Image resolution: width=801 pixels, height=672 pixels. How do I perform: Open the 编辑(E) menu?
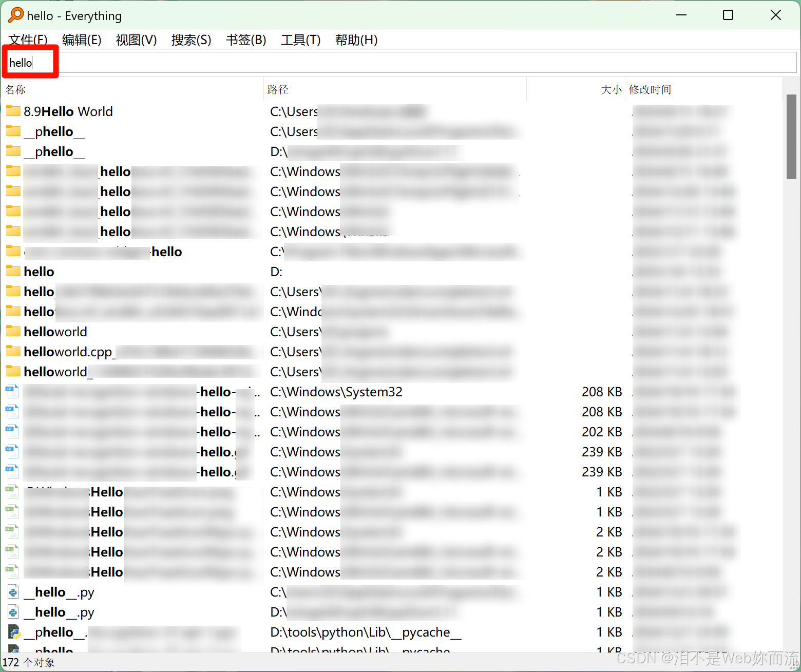(82, 40)
